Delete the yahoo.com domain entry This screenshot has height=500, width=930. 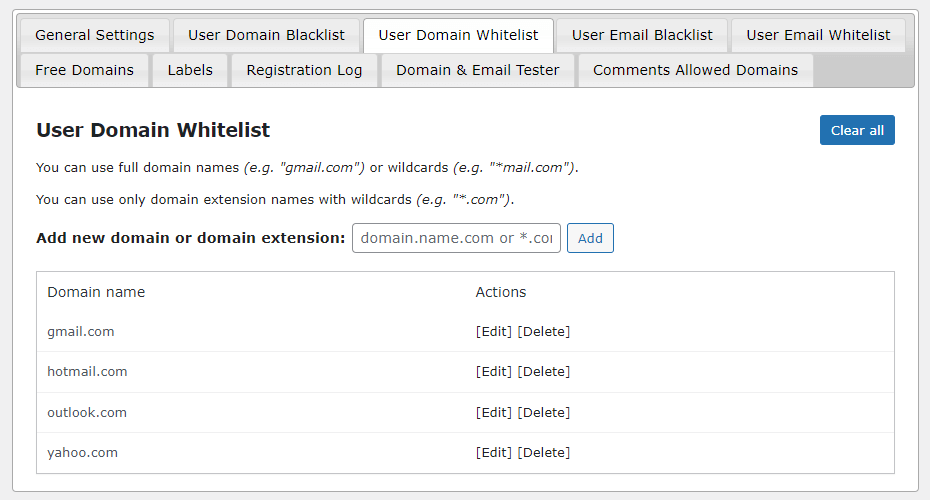(x=544, y=453)
